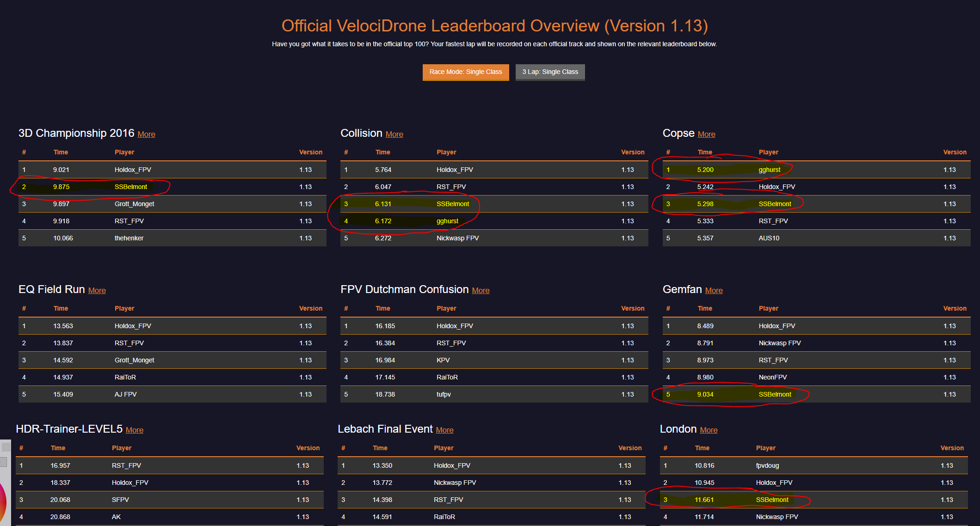Click the 3D Championship 2016 heading
980x526 pixels.
click(76, 133)
